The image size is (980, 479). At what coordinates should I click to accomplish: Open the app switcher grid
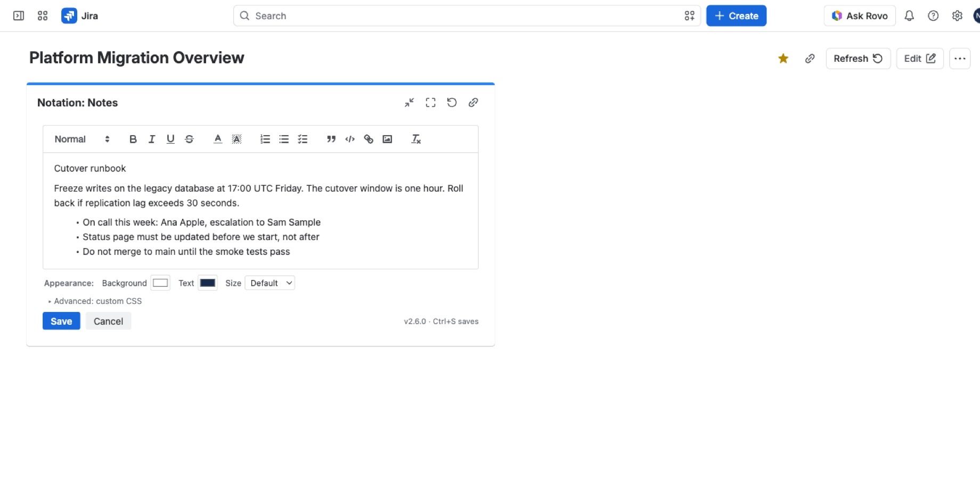click(x=43, y=16)
